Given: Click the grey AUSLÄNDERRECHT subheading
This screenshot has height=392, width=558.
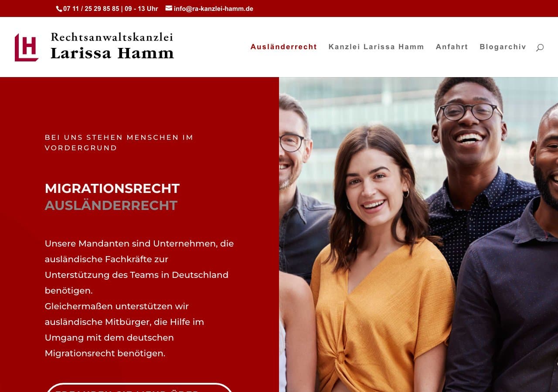Looking at the screenshot, I should [111, 206].
